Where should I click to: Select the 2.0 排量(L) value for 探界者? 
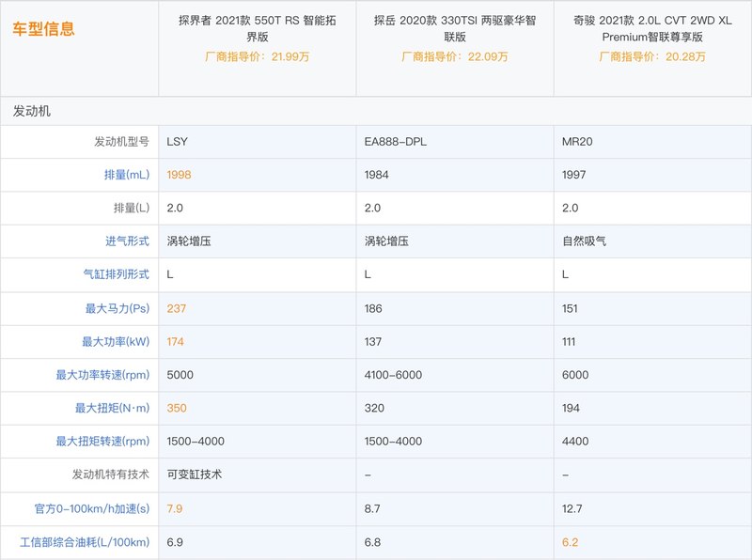[175, 208]
